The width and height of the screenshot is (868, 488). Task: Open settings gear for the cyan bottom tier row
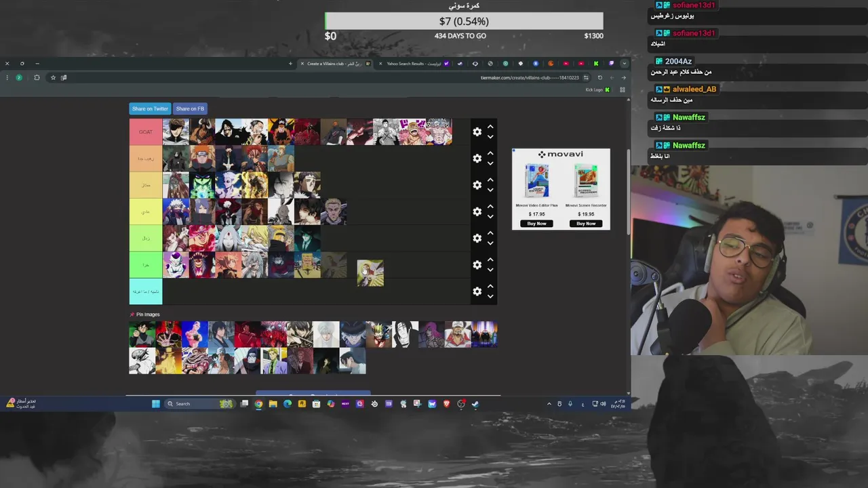477,291
